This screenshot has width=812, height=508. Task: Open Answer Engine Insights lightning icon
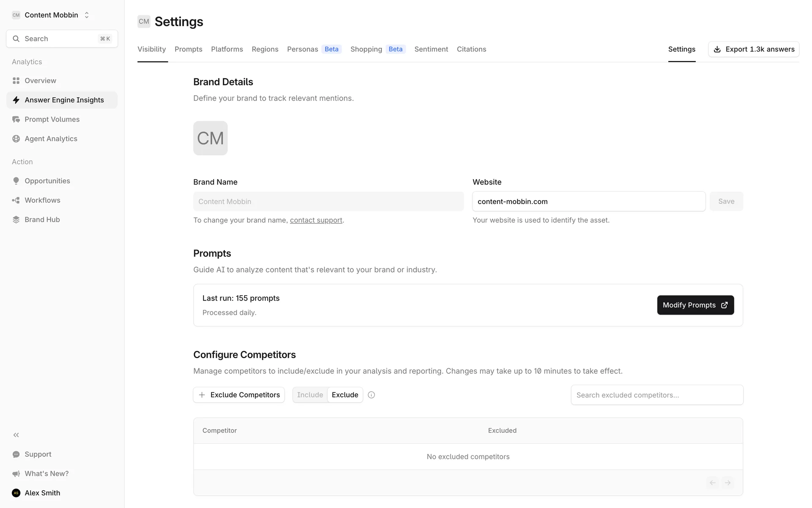click(16, 100)
